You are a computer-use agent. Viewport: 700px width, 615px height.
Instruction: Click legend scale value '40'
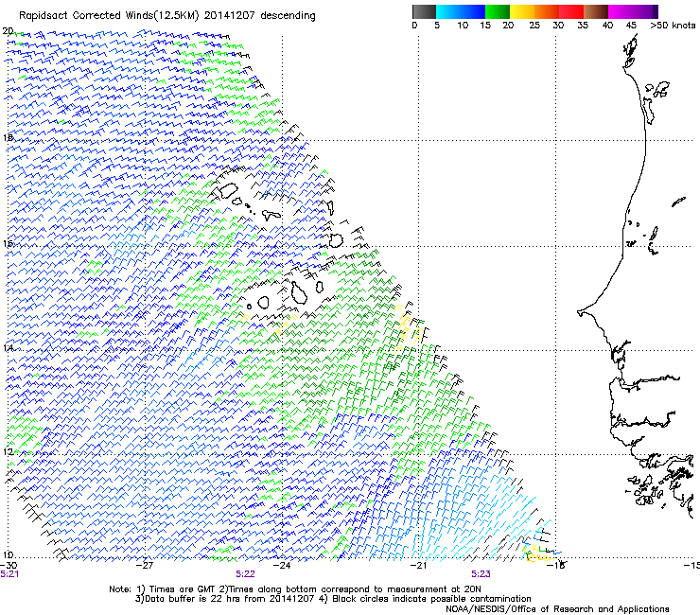(x=607, y=26)
